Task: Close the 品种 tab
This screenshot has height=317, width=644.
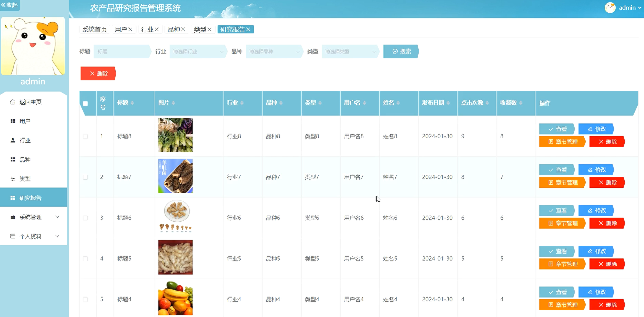Action: tap(183, 29)
